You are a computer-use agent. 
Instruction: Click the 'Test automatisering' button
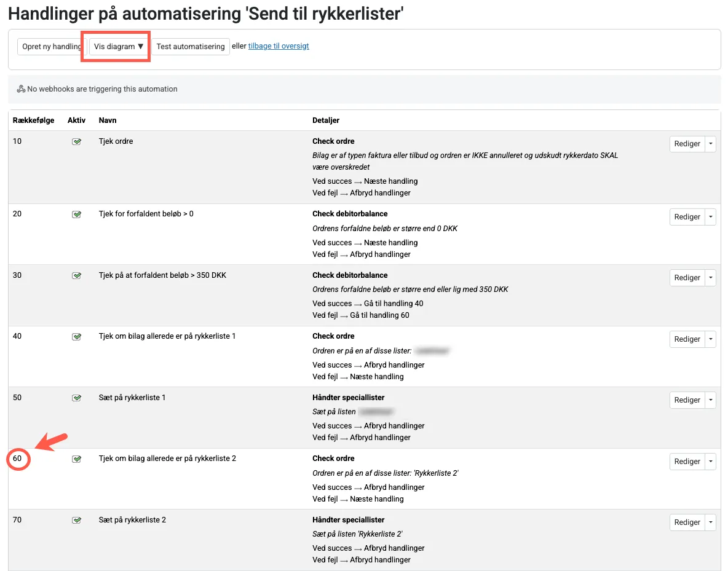pyautogui.click(x=191, y=46)
